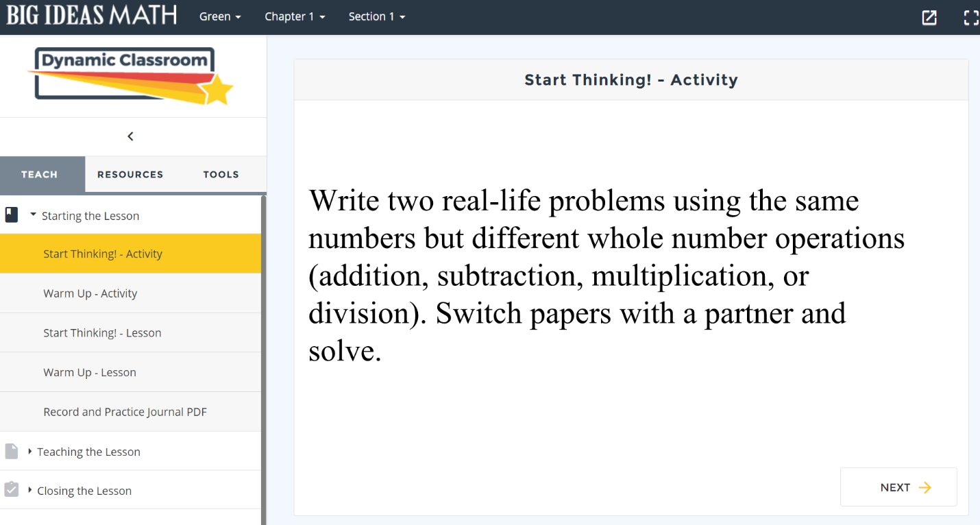Open the Green book dropdown
The width and height of the screenshot is (980, 525).
pyautogui.click(x=220, y=16)
